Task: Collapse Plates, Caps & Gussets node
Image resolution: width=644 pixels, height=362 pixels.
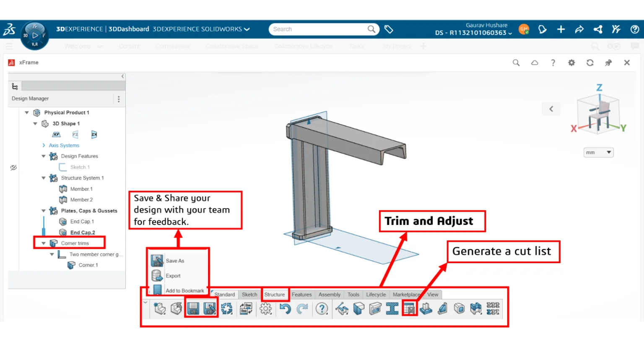Action: click(44, 211)
